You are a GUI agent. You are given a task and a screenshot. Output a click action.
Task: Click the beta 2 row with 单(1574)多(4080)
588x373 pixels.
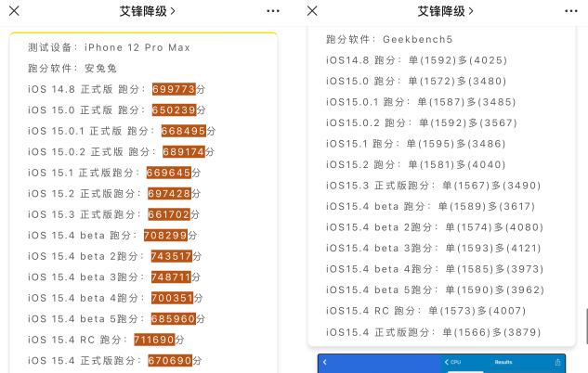pyautogui.click(x=435, y=227)
